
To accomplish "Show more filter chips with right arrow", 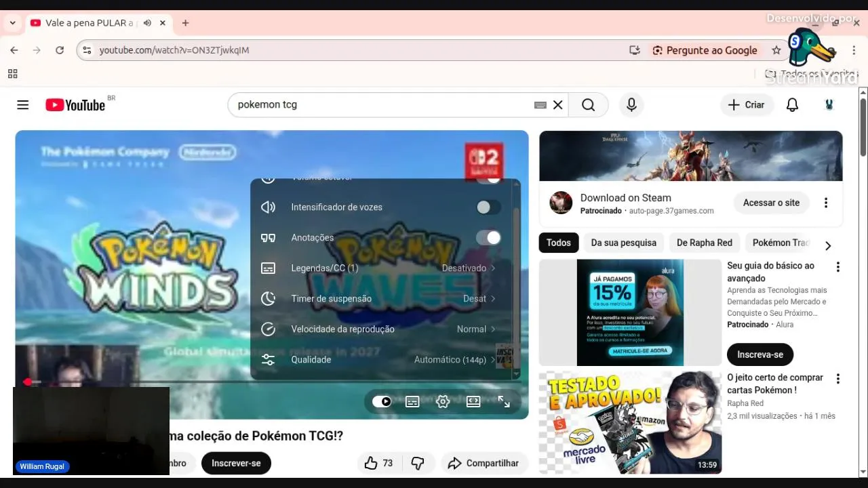I will (x=827, y=245).
